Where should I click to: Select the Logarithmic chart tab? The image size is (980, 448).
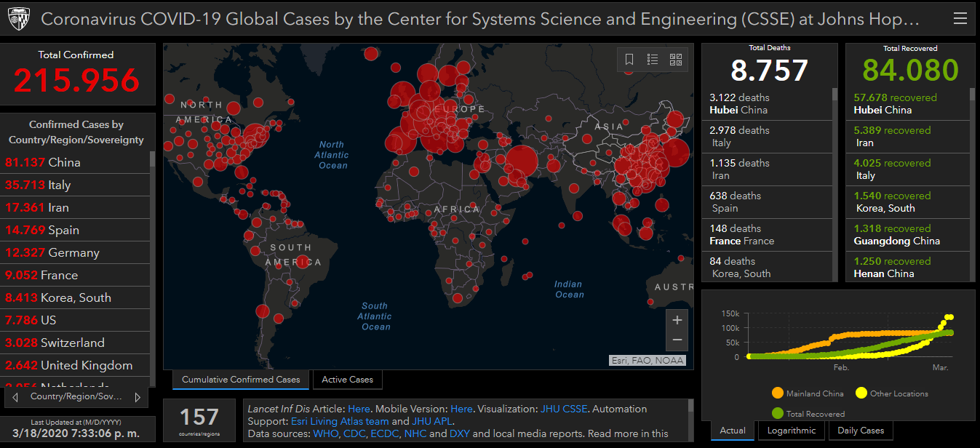pos(792,431)
